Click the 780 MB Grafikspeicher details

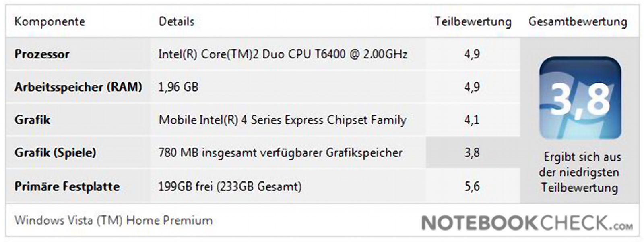[x=280, y=152]
